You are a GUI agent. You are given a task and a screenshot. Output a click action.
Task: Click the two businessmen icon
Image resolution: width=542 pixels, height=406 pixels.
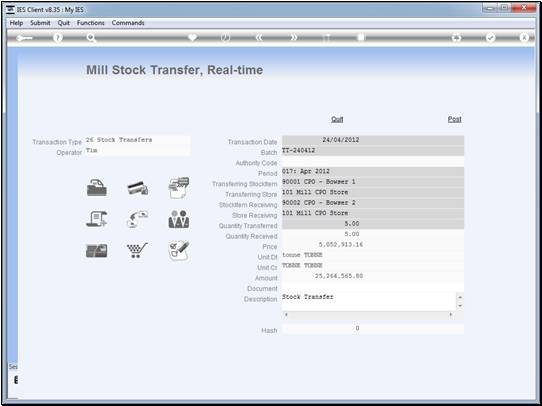click(179, 219)
